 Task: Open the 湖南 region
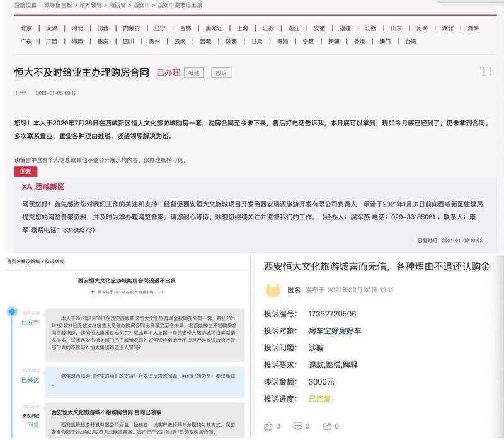click(473, 28)
